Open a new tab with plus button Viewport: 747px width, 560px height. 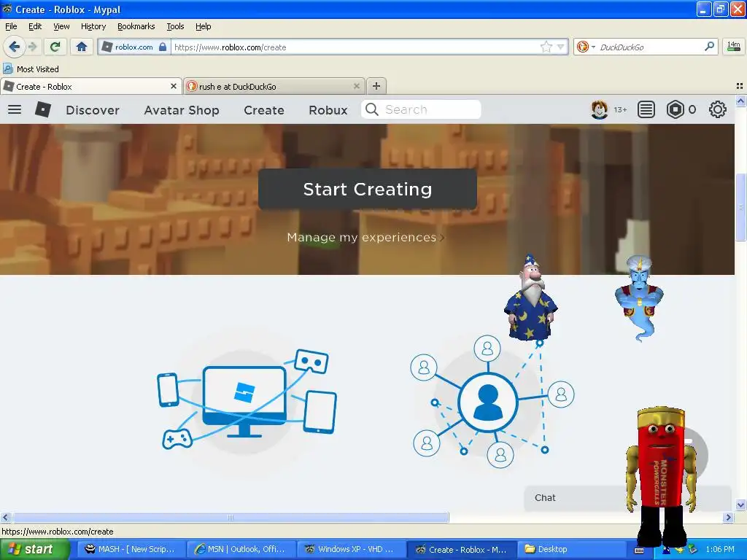pyautogui.click(x=376, y=86)
